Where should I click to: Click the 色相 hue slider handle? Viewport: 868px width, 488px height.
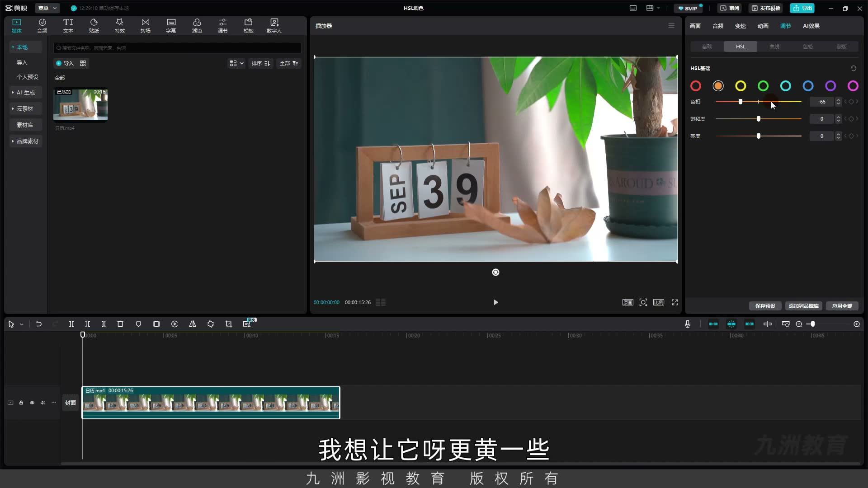pyautogui.click(x=741, y=102)
